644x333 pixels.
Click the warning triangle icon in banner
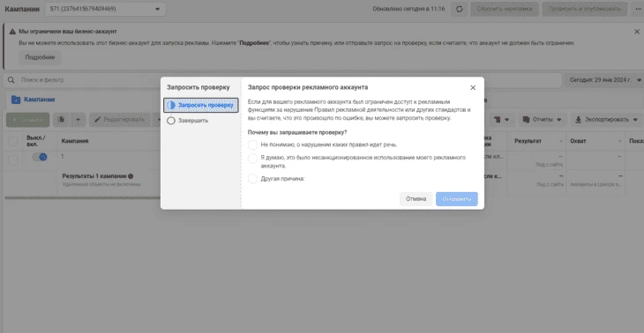pyautogui.click(x=12, y=32)
